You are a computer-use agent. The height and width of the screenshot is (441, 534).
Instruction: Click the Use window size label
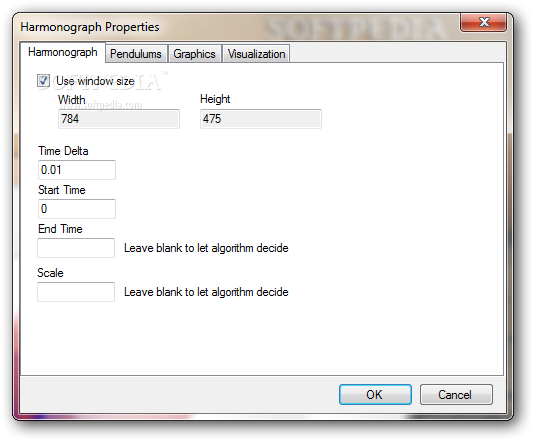pos(95,81)
